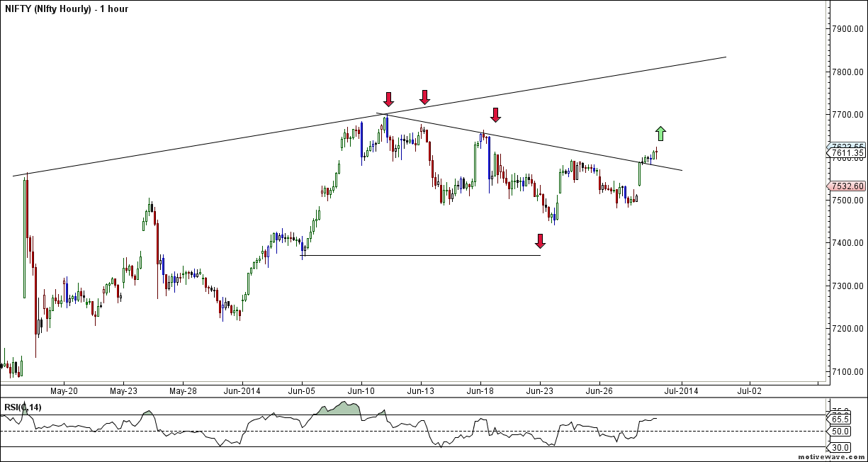Click the red arrow above the Jun-13 candles
The width and height of the screenshot is (868, 462).
click(424, 97)
